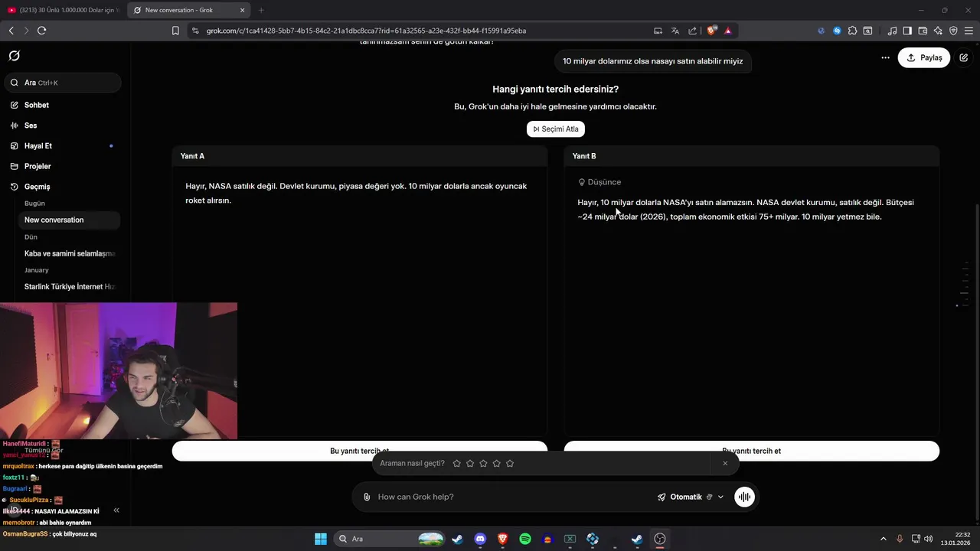The height and width of the screenshot is (551, 980).
Task: Open the Brave Wallet icon
Action: click(x=923, y=31)
